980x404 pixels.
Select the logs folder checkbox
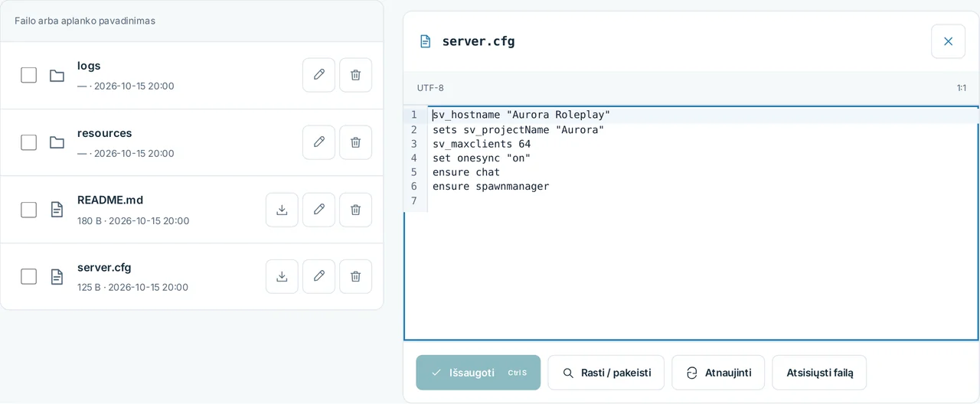[x=28, y=75]
